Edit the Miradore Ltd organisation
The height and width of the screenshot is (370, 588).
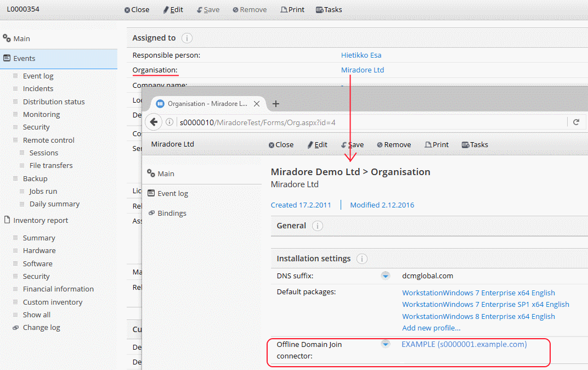click(317, 145)
